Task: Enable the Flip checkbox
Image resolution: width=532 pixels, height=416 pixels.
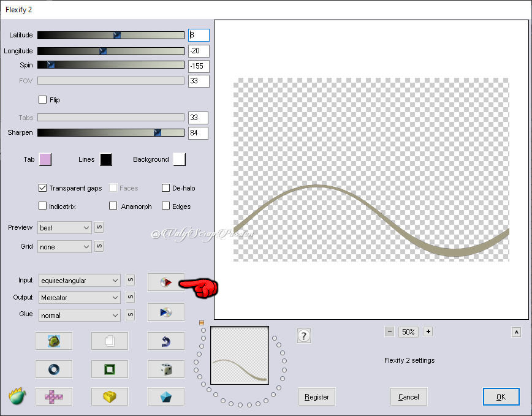Action: point(43,100)
